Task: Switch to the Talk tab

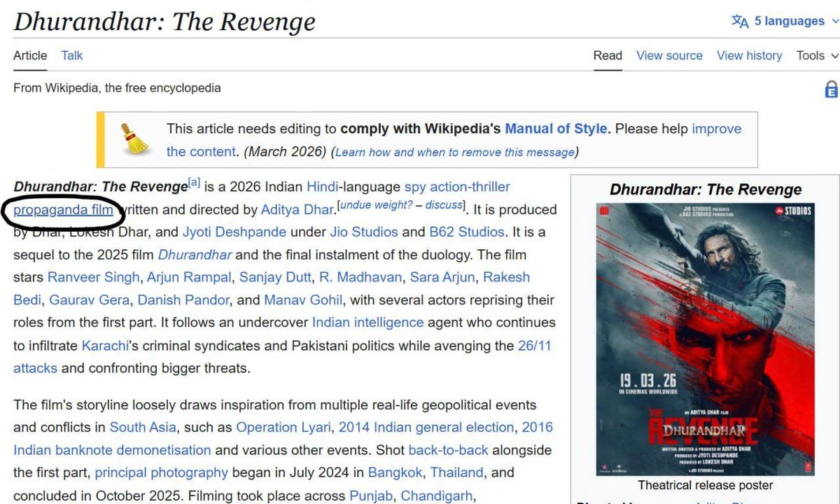Action: pos(71,55)
